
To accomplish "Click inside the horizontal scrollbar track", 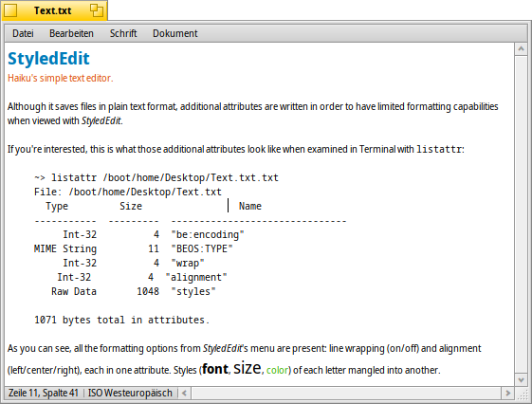I will point(346,394).
